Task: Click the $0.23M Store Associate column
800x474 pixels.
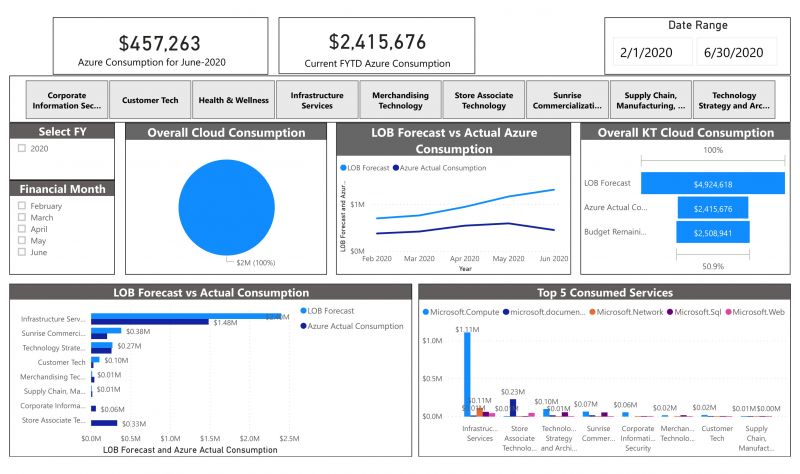Action: (513, 408)
